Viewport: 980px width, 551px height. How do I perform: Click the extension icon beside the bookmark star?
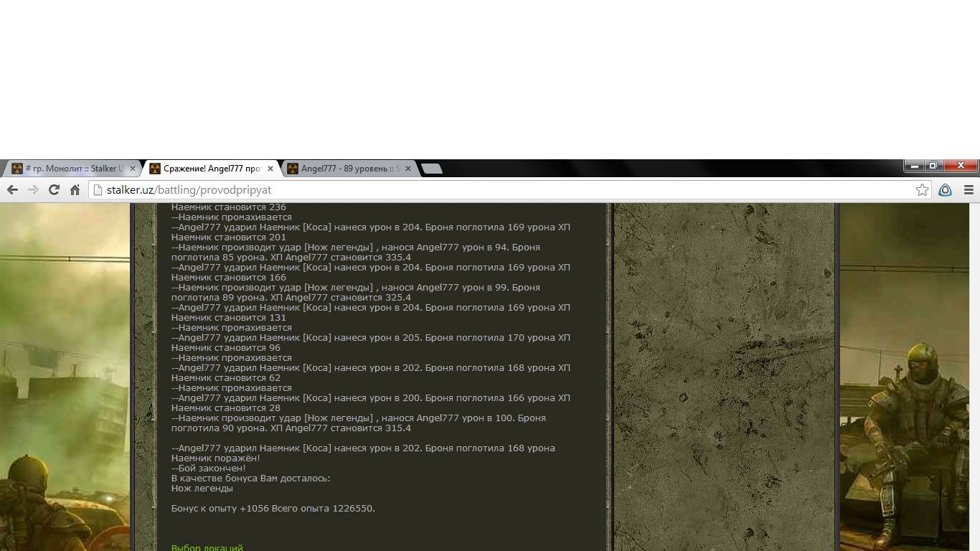click(945, 190)
